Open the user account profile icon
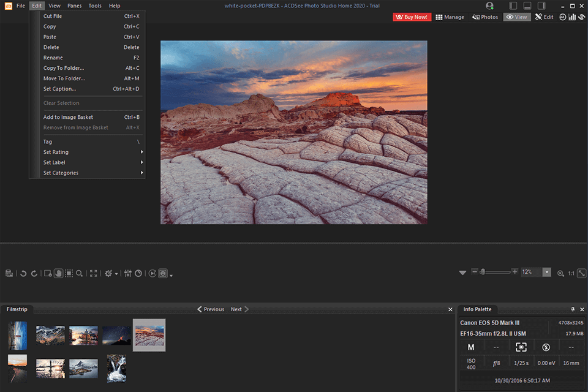Image resolution: width=588 pixels, height=392 pixels. 489,6
